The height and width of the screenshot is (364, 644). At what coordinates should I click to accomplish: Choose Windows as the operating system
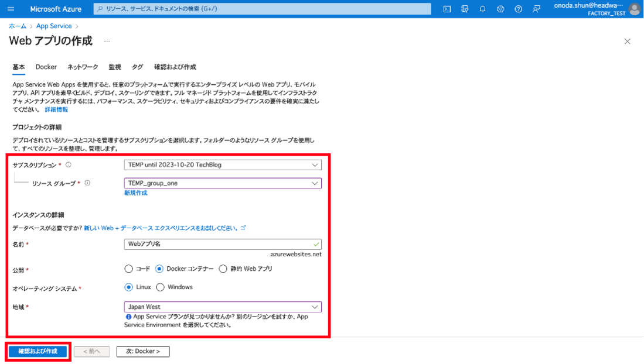[160, 287]
